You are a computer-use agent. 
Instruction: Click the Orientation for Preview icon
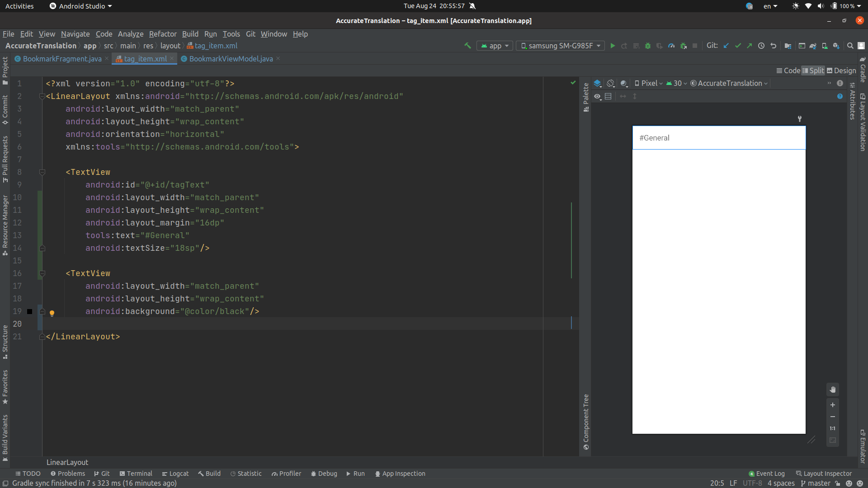pos(611,83)
